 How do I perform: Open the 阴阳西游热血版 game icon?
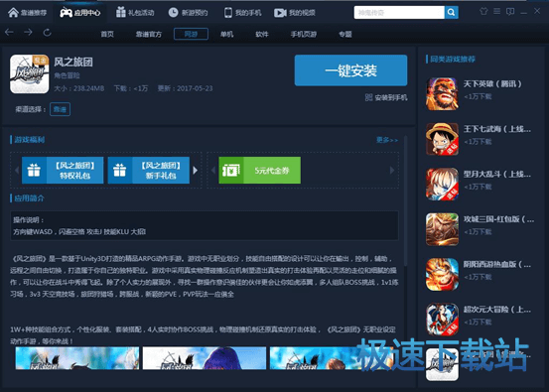click(x=442, y=274)
